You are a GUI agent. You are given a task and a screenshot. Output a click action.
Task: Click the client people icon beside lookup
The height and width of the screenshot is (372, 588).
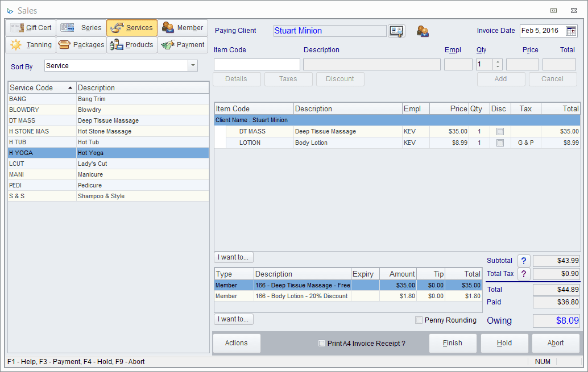(x=423, y=31)
